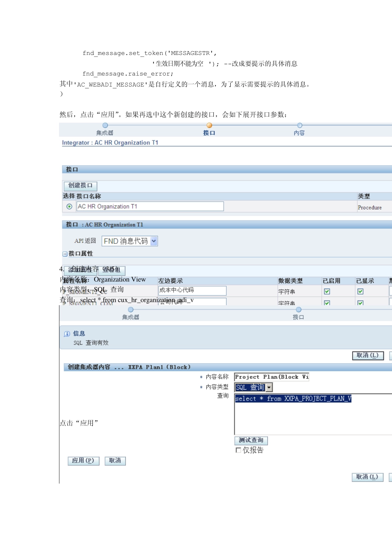Click Integrator : AC HR Organization T1 heading

110,142
